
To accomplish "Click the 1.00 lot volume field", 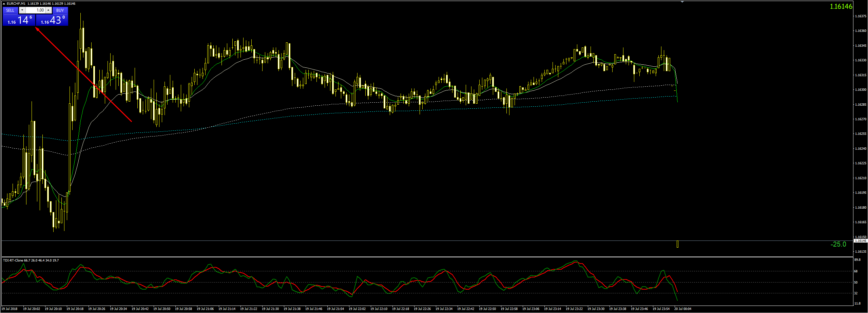I will click(x=35, y=10).
